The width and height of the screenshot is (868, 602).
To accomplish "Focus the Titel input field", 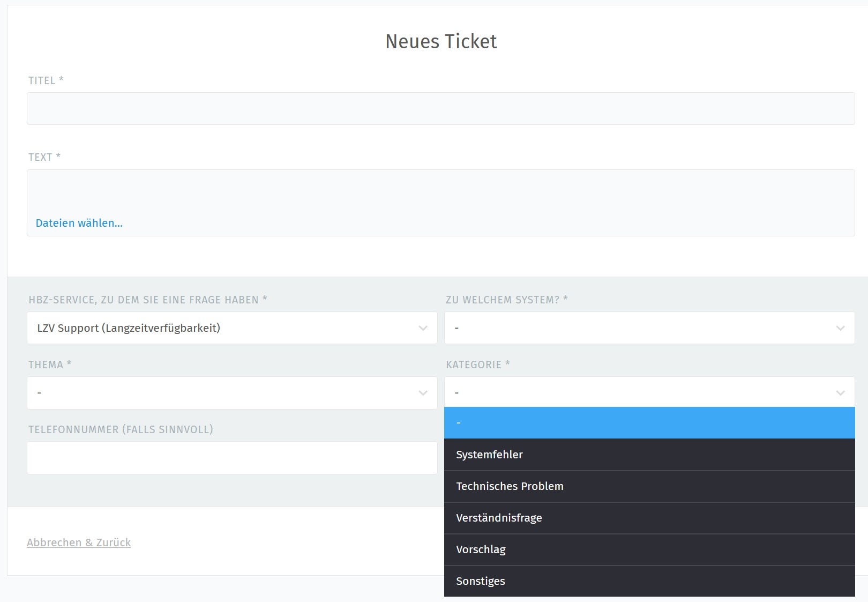I will click(440, 109).
